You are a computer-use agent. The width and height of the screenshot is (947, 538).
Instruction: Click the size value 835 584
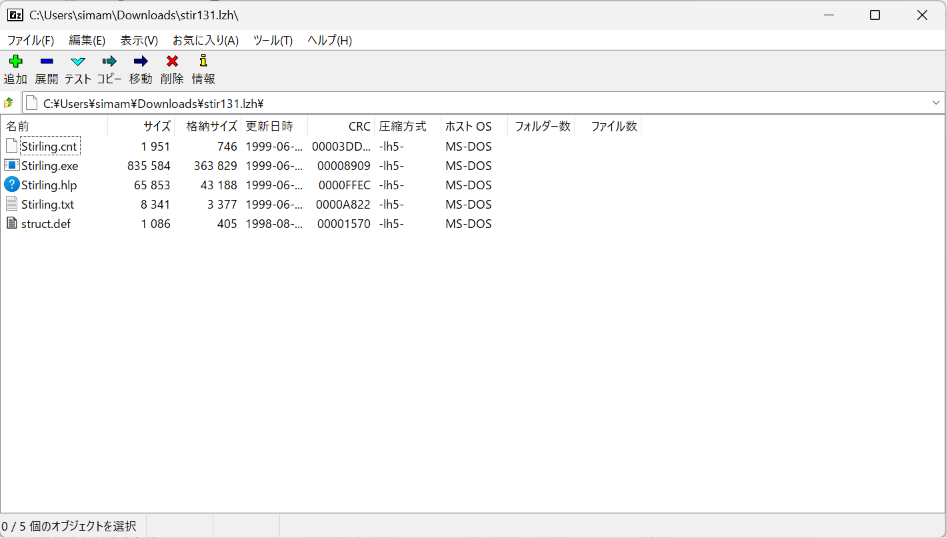click(149, 165)
